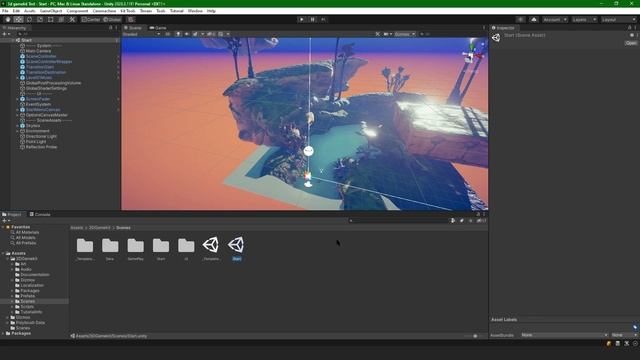Click the Project search by type icon

click(453, 221)
